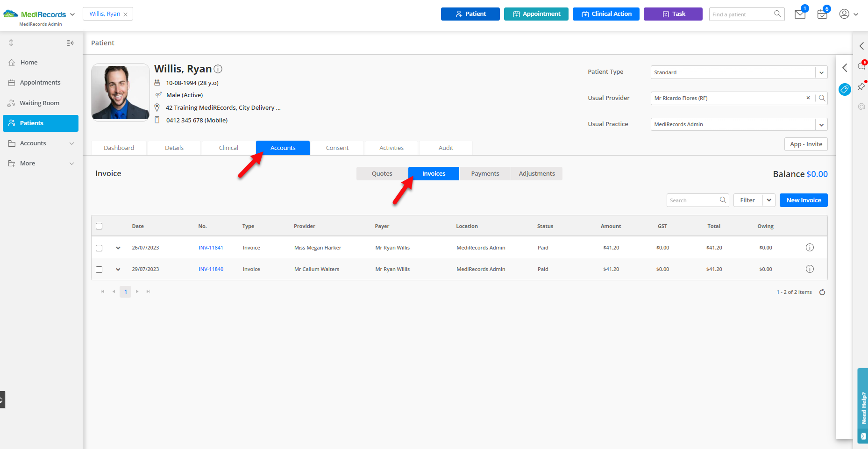Select the Payments sub-tab

tap(485, 173)
